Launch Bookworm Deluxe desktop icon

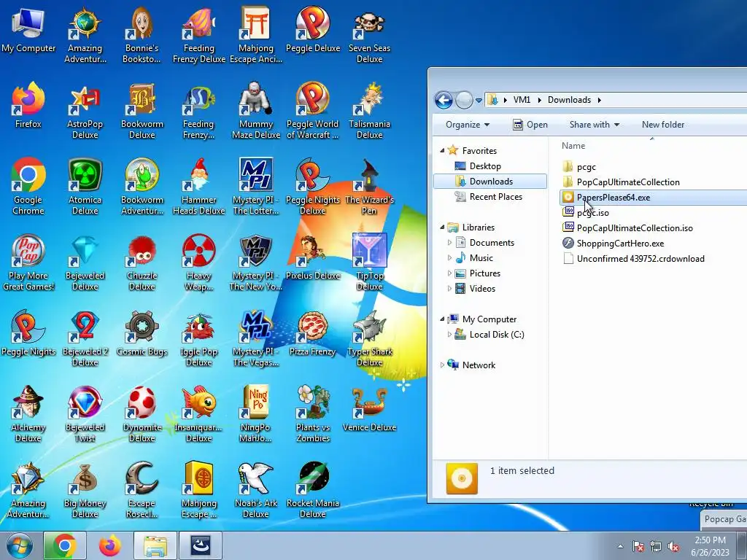142,111
